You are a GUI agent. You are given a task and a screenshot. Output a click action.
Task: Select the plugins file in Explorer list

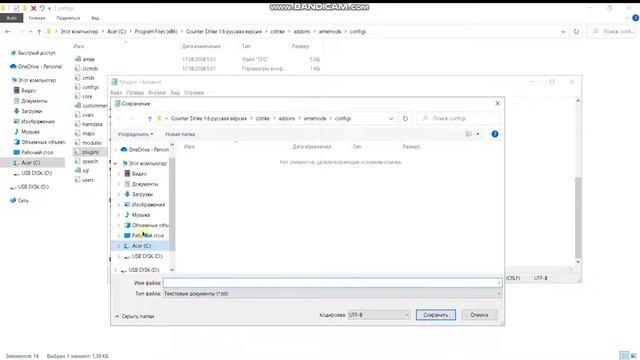click(87, 152)
